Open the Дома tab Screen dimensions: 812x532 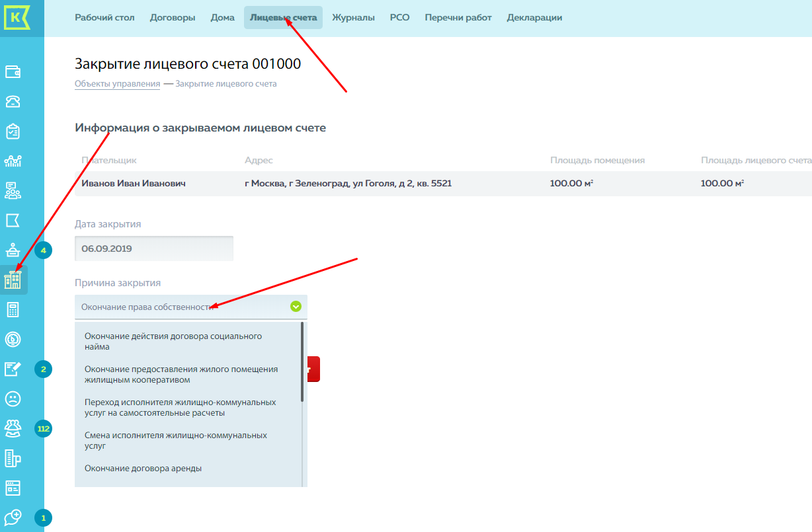tap(223, 18)
